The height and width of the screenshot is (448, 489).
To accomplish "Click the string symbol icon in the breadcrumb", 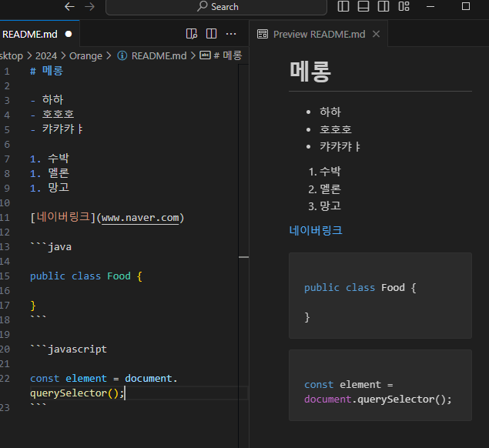I will click(x=205, y=55).
